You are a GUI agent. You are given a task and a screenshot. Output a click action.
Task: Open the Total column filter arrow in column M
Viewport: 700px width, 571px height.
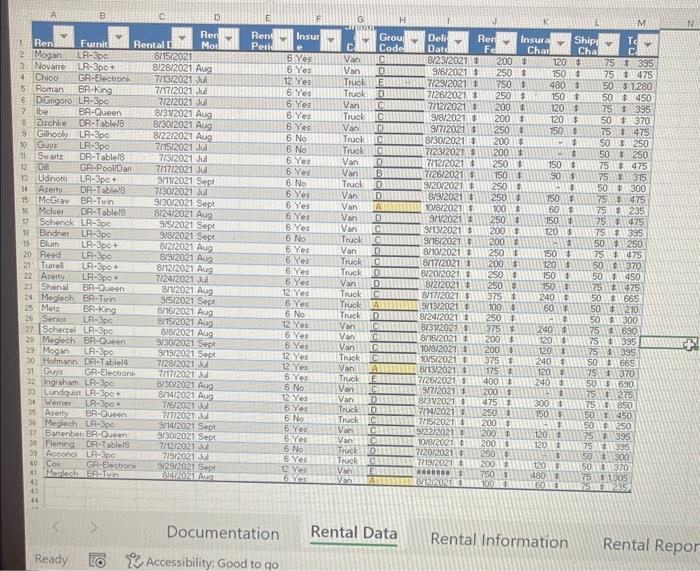pyautogui.click(x=648, y=45)
